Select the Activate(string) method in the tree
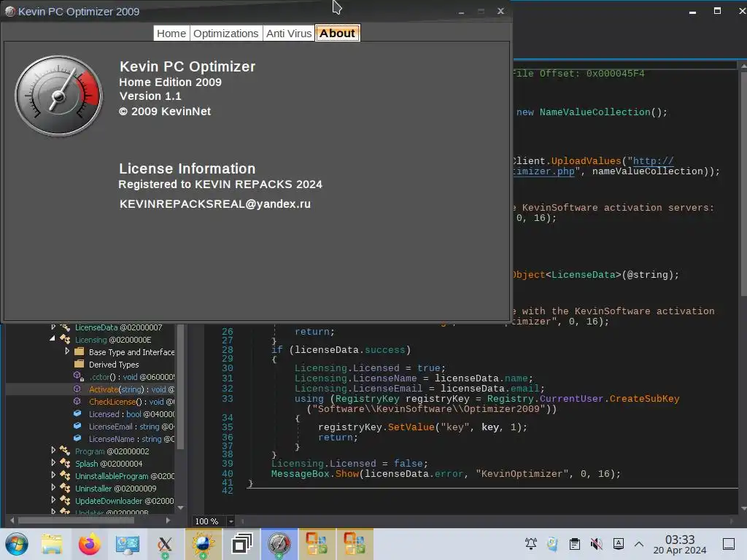The image size is (747, 560). 131,389
